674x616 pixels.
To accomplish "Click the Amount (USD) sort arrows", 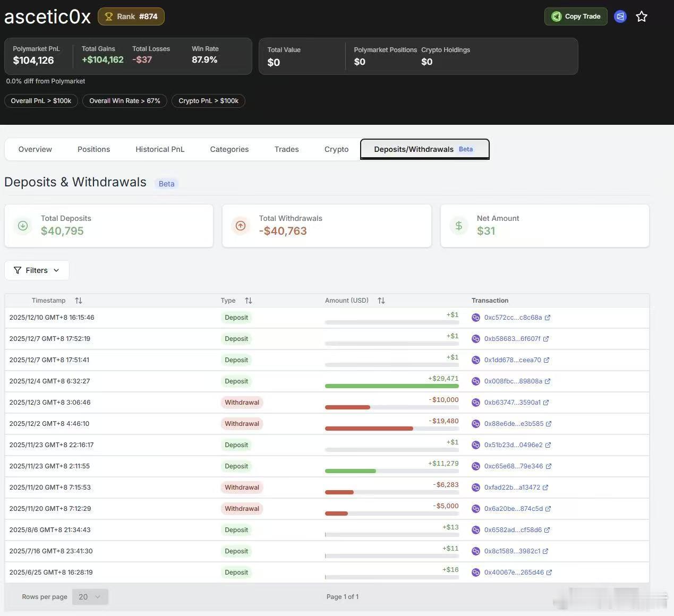I will point(381,301).
